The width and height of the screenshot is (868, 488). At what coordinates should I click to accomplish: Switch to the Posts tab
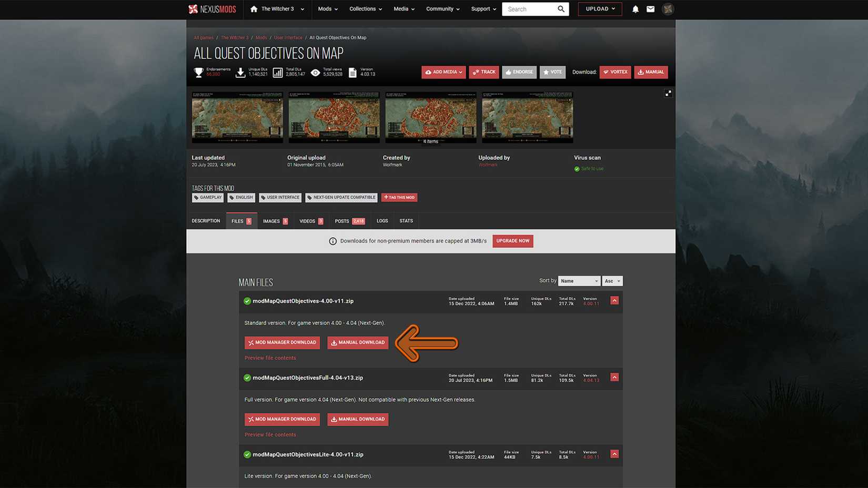click(349, 221)
